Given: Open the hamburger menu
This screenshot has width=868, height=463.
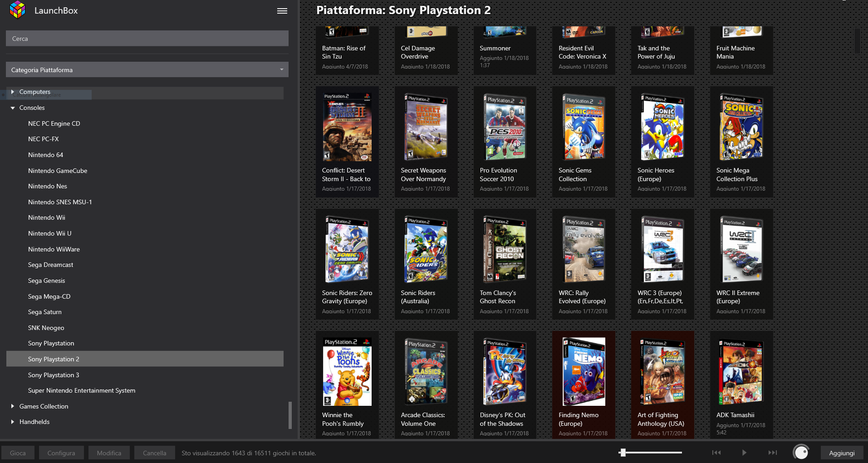Looking at the screenshot, I should click(x=282, y=11).
